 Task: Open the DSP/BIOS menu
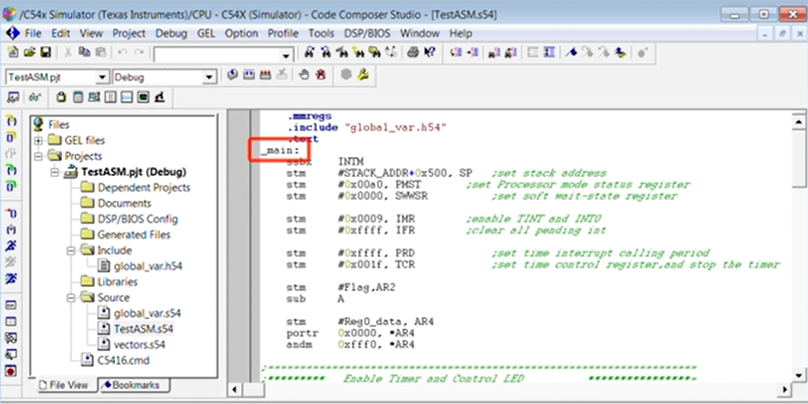click(367, 33)
